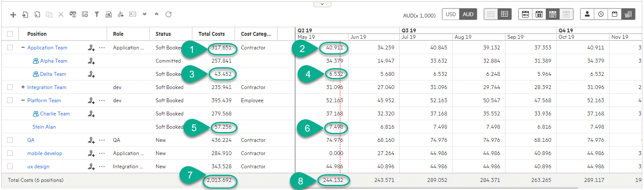Tick the checkbox for ux design row
Viewport: 644px width, 190px height.
[10, 167]
